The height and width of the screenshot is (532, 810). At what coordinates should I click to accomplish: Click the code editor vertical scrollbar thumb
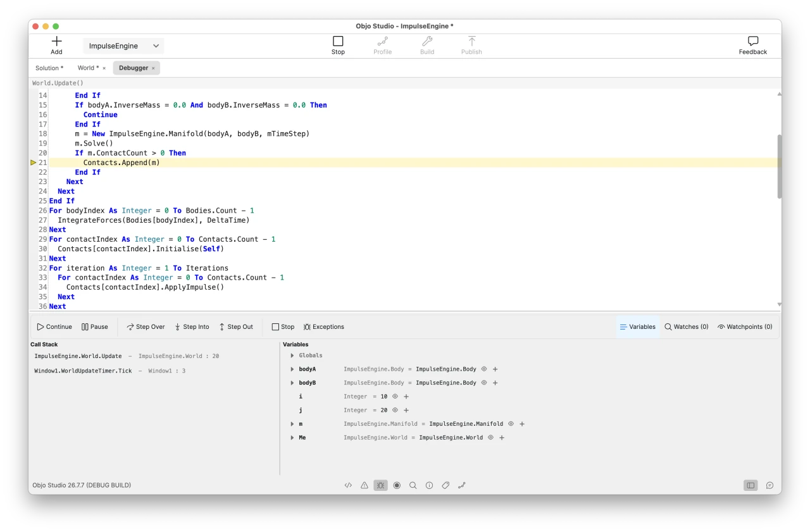pyautogui.click(x=779, y=166)
